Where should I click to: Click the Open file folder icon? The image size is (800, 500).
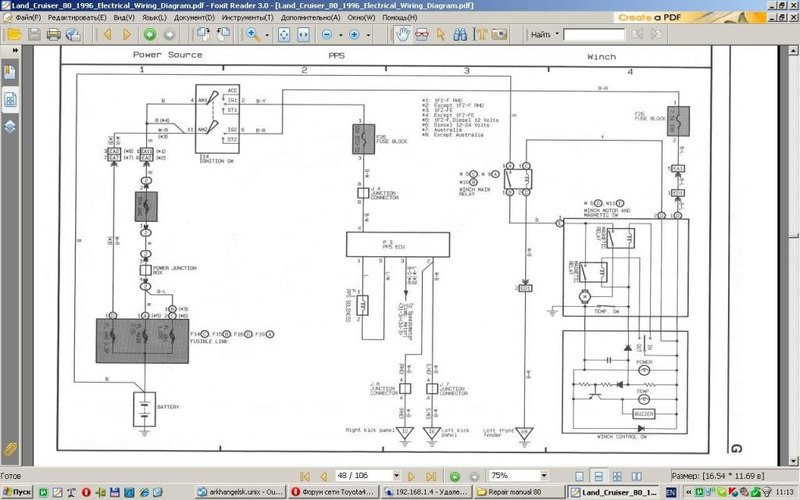(x=15, y=34)
